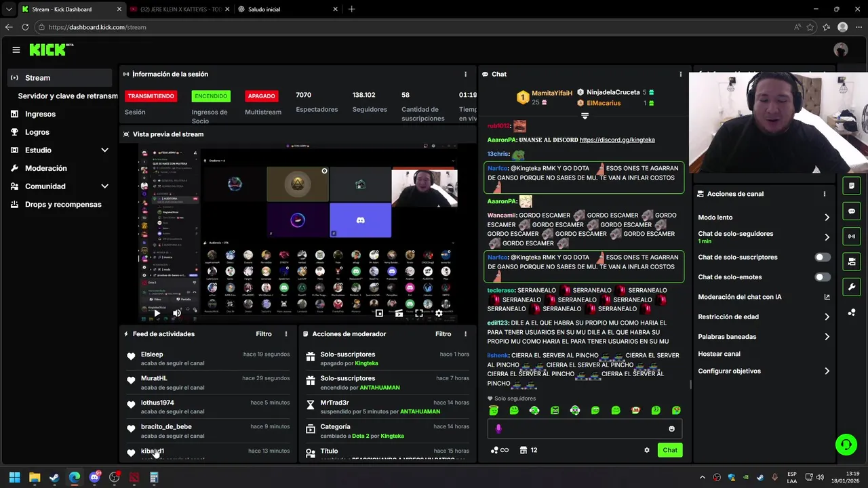The image size is (868, 488).
Task: Click the TRANSMITIENDO session status badge
Action: (x=151, y=96)
